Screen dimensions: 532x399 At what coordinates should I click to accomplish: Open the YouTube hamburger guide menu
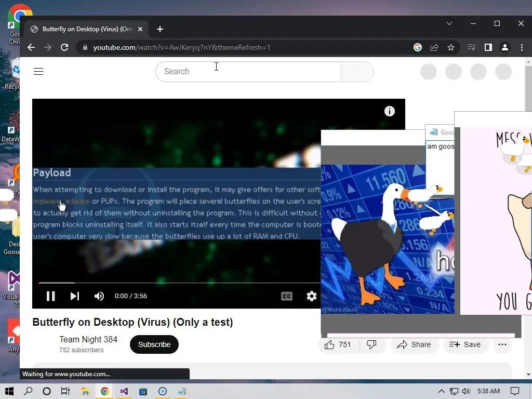pyautogui.click(x=38, y=72)
